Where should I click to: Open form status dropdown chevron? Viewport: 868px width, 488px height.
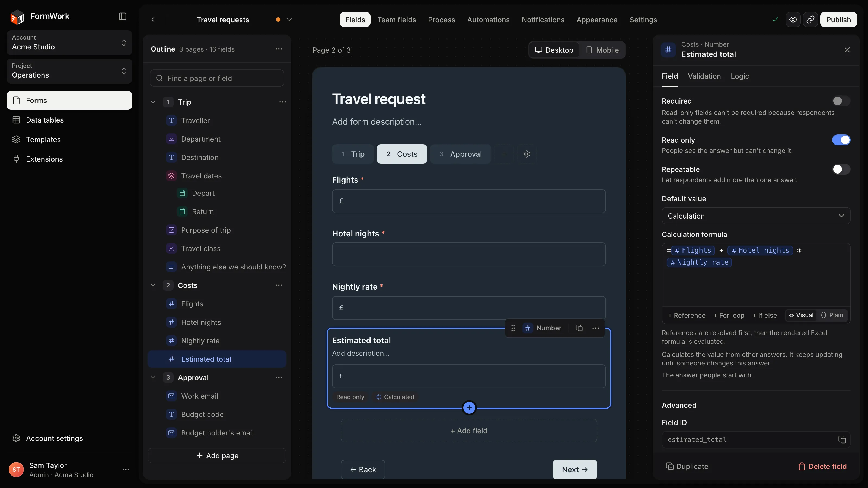289,20
